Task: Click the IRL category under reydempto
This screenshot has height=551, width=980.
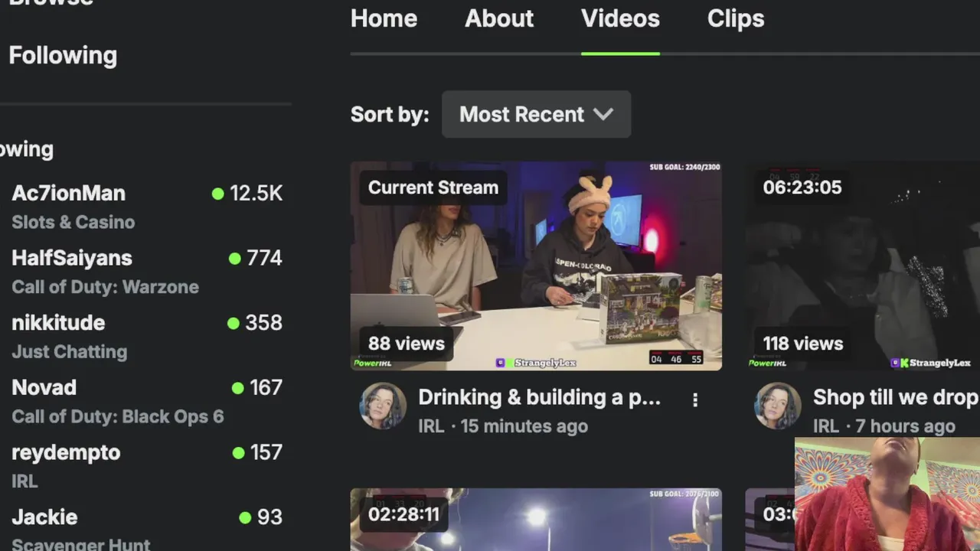Action: [24, 481]
